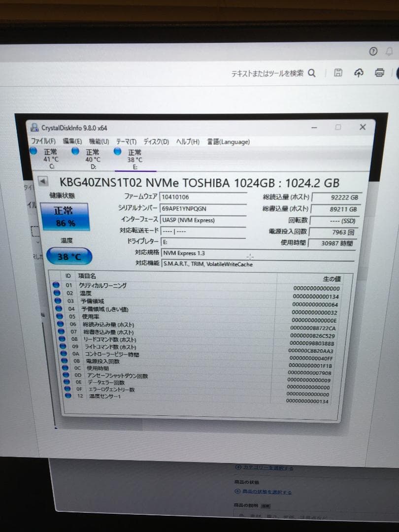Click the power on hours 30987 時間
The width and height of the screenshot is (399, 532).
click(x=332, y=243)
